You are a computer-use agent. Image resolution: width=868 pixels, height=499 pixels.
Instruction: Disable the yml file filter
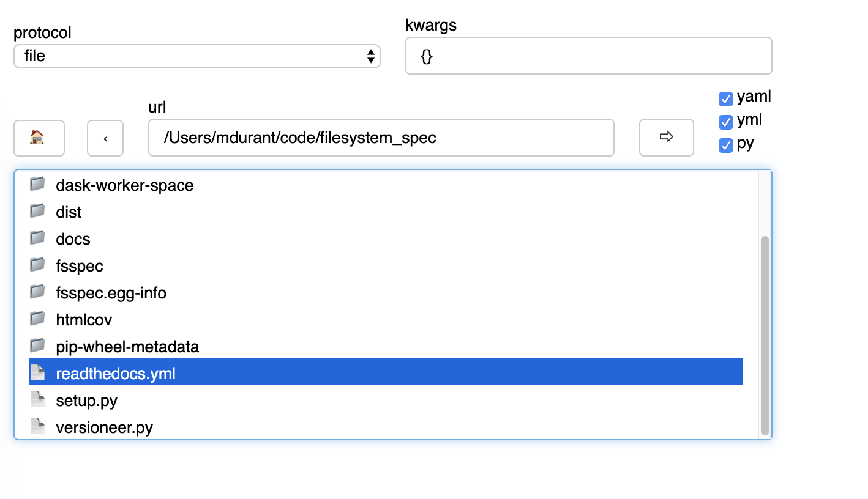[x=725, y=122]
